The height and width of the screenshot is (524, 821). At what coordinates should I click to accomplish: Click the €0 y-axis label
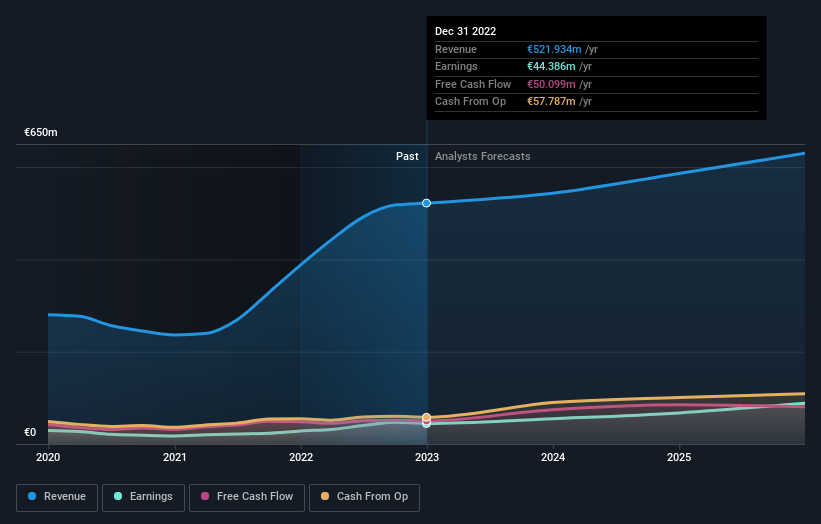30,432
